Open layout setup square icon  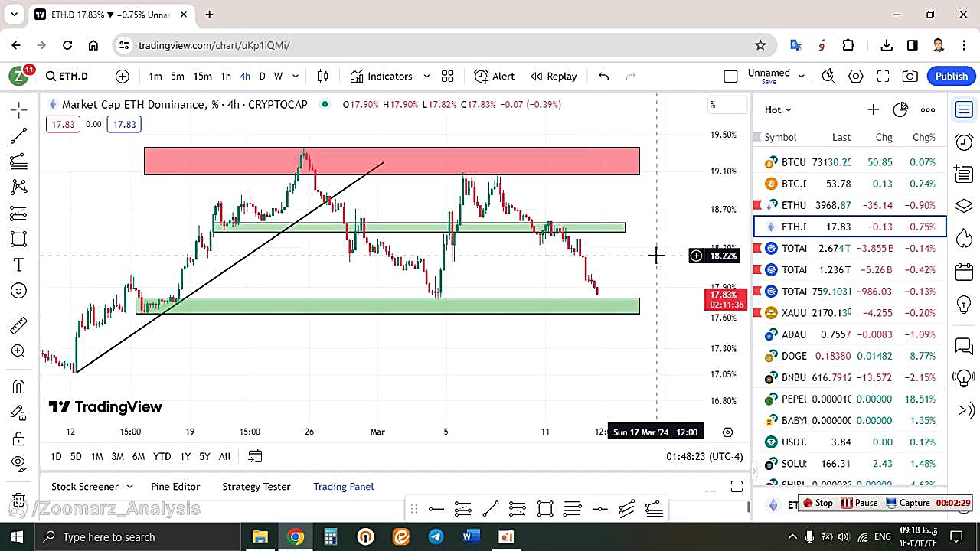click(x=730, y=76)
